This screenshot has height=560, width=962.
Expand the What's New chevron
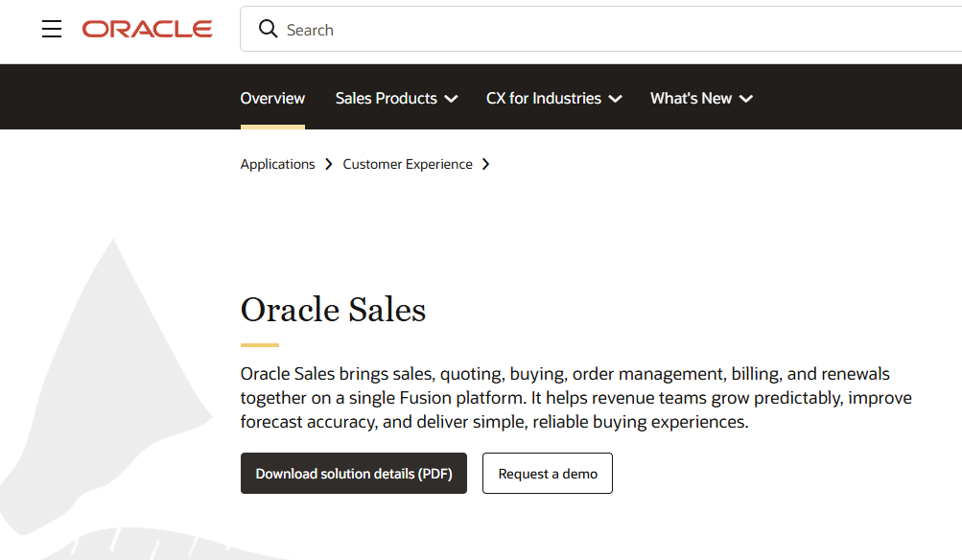point(746,99)
